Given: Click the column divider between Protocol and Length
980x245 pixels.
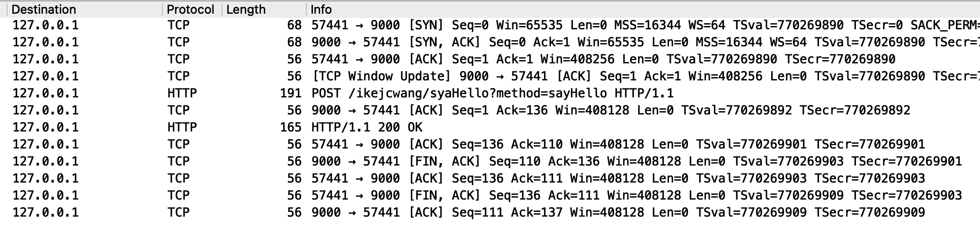Looking at the screenshot, I should click(x=222, y=9).
